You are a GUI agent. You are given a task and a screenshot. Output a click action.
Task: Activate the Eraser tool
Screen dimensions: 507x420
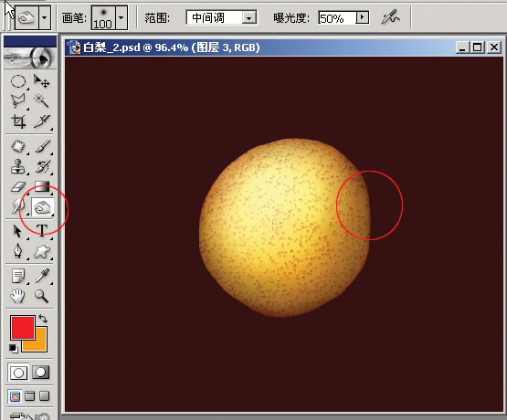pos(18,187)
